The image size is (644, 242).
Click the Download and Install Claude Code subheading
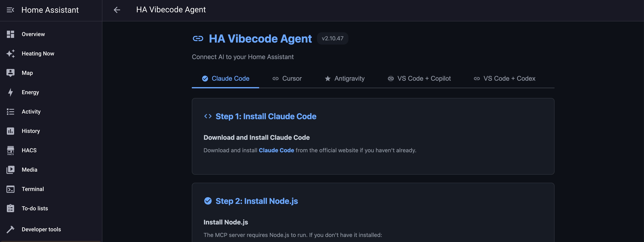tap(257, 138)
